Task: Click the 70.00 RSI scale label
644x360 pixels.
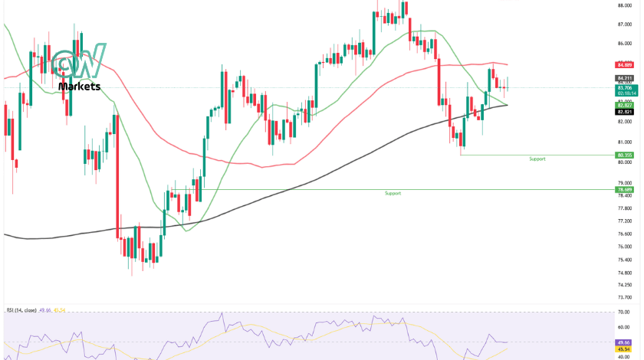Action: pos(623,313)
